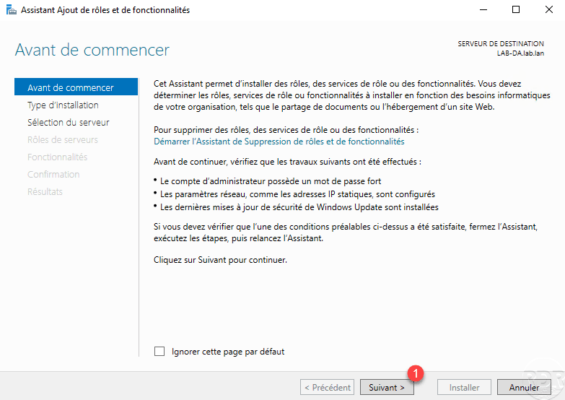Click the Installer button
This screenshot has height=400, width=565.
tap(464, 387)
